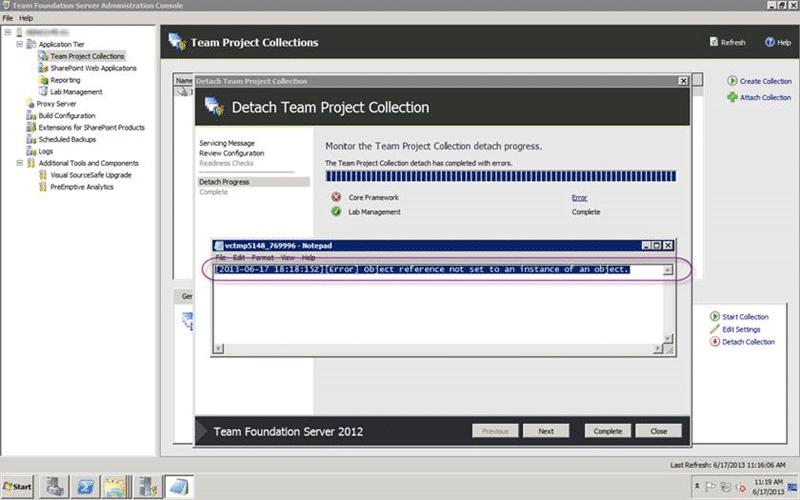Open Notepad Edit menu
This screenshot has height=500, width=800.
point(239,258)
